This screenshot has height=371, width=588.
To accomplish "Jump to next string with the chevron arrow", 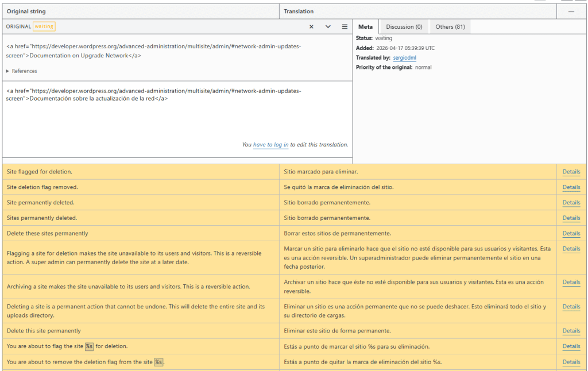I will pyautogui.click(x=328, y=26).
